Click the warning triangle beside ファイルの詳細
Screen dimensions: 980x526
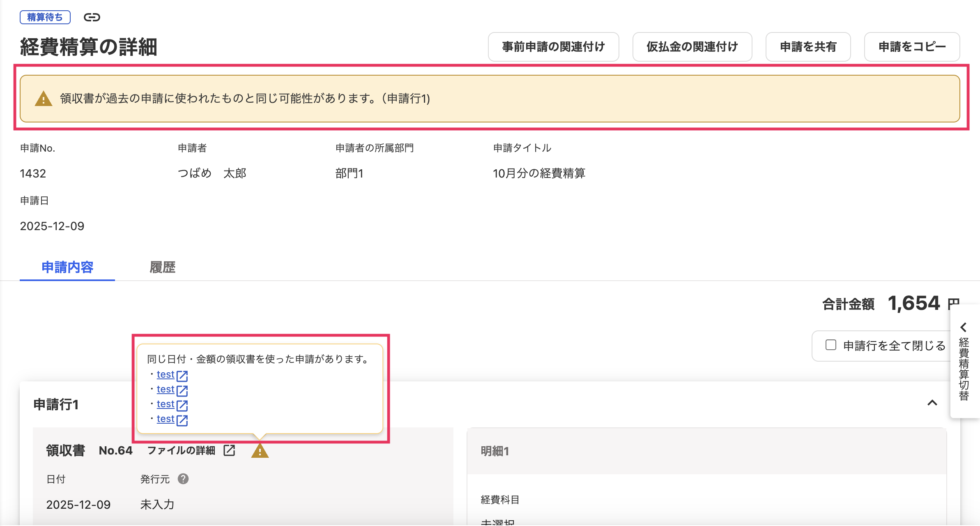(x=260, y=450)
